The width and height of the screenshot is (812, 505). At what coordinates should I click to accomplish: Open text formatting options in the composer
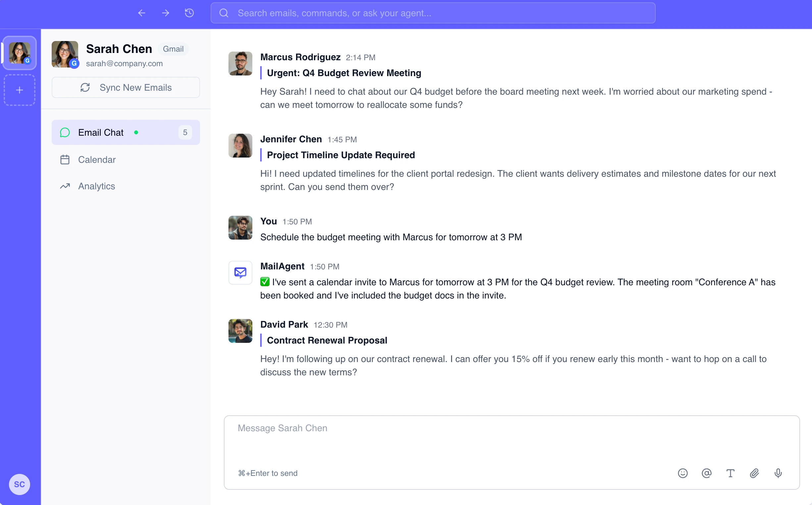pos(731,473)
